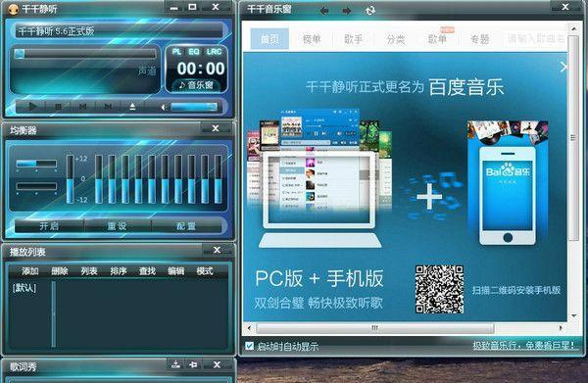This screenshot has height=383, width=588.
Task: Open the playlist 删除 menu
Action: pyautogui.click(x=60, y=271)
